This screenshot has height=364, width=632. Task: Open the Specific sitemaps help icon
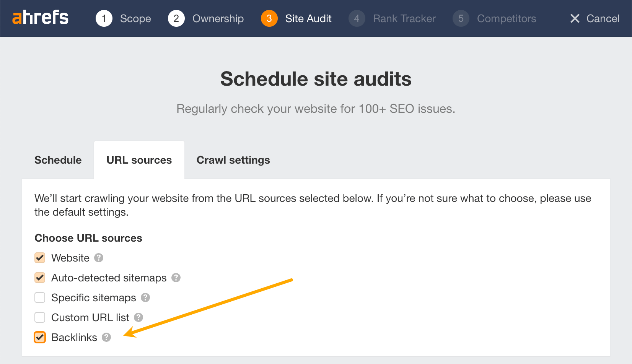click(x=145, y=297)
